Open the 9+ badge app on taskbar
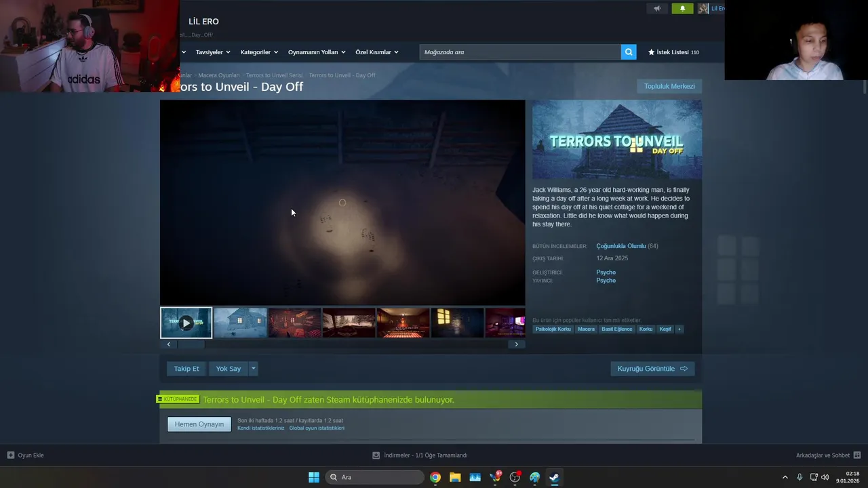This screenshot has width=868, height=488. click(496, 477)
